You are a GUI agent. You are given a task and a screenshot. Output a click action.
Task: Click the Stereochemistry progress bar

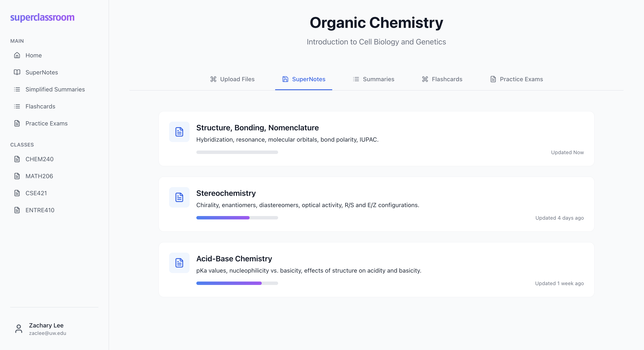[x=237, y=218]
